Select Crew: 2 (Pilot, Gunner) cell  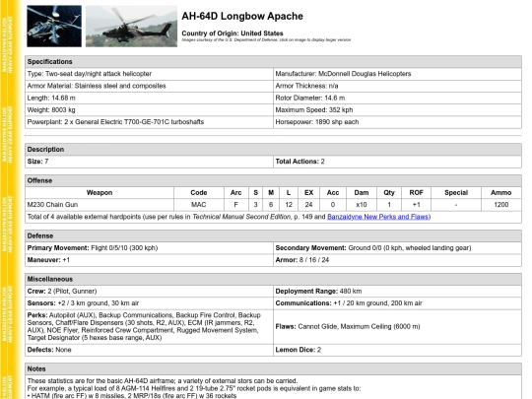pyautogui.click(x=149, y=292)
